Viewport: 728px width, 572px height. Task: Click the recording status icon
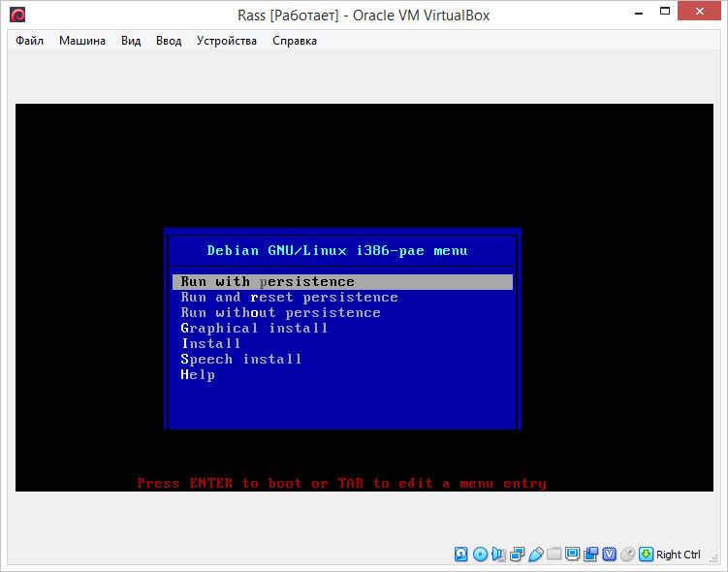[x=591, y=554]
